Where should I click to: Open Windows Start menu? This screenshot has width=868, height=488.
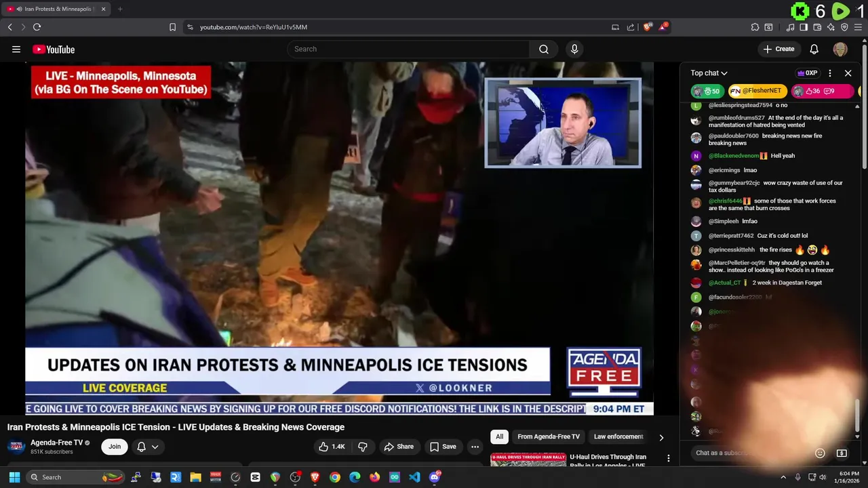(14, 477)
